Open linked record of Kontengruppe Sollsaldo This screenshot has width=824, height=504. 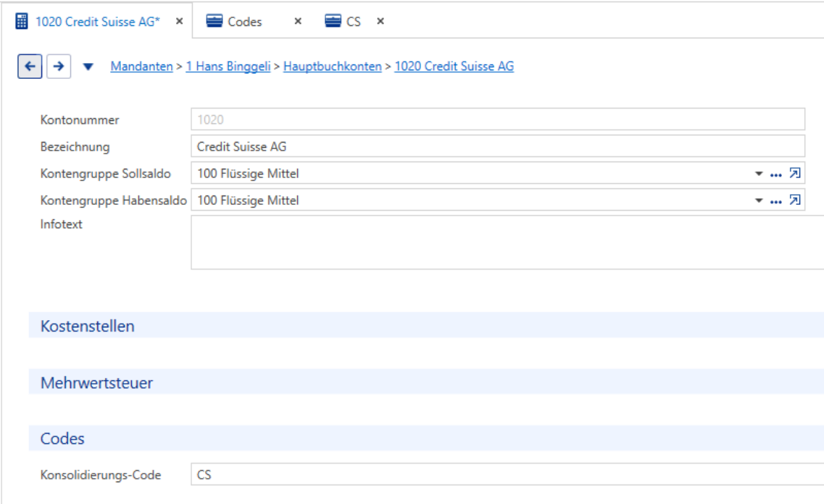click(794, 173)
